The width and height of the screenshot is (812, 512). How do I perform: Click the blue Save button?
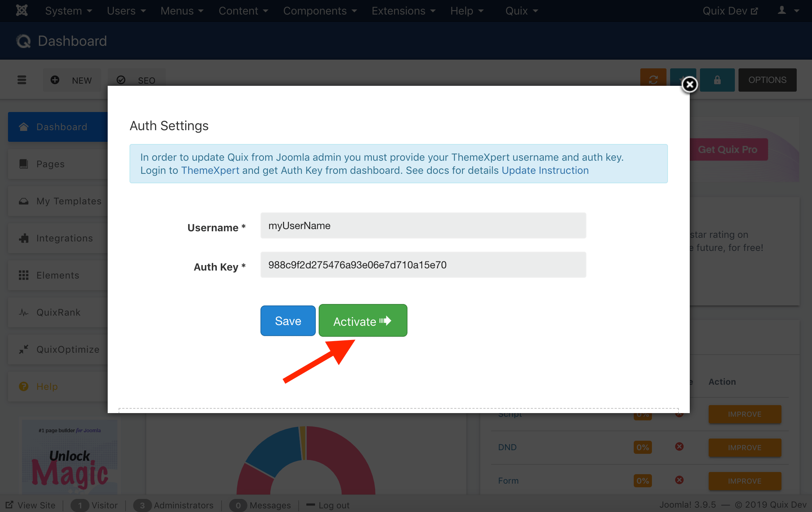click(288, 321)
